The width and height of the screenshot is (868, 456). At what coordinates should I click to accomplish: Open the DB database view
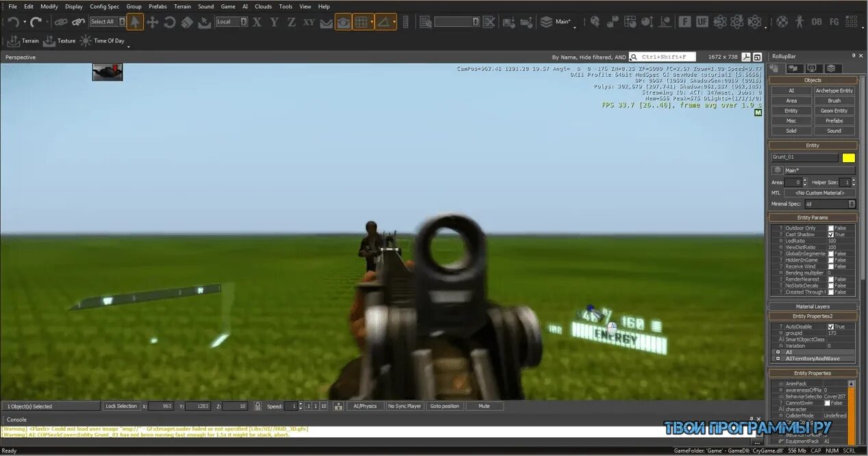tap(816, 22)
